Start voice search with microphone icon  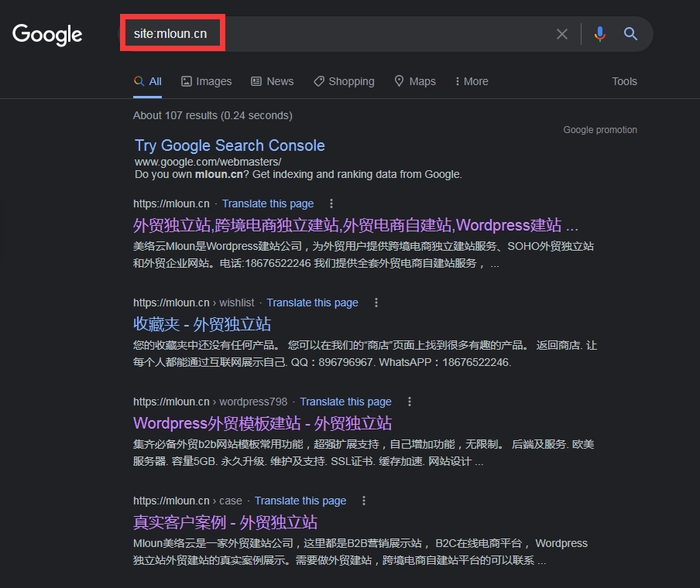tap(600, 34)
